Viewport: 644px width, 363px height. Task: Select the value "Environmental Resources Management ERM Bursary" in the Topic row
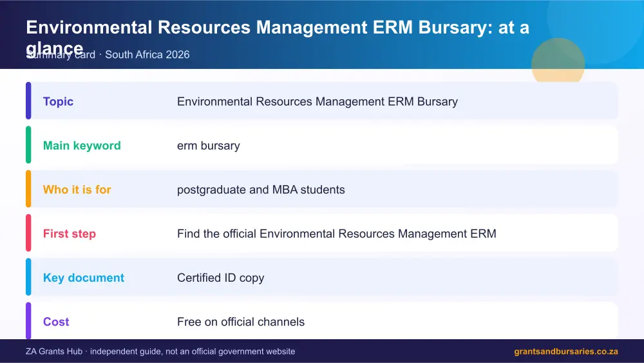(x=317, y=101)
